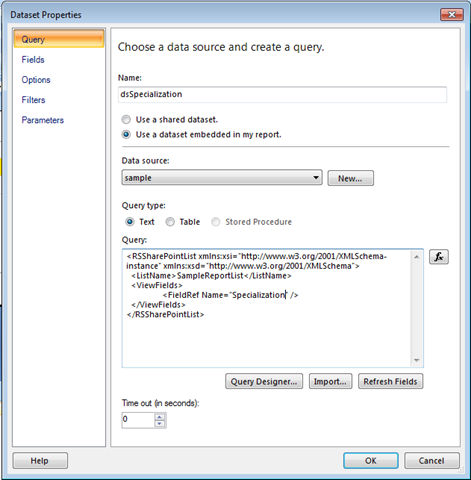
Task: Select Use a dataset embedded in my report
Action: tap(126, 135)
